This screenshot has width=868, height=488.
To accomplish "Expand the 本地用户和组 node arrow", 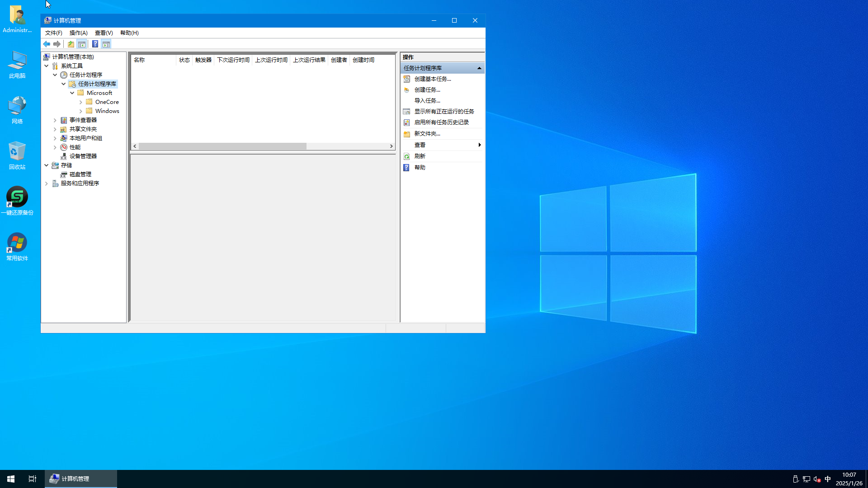I will (x=55, y=138).
